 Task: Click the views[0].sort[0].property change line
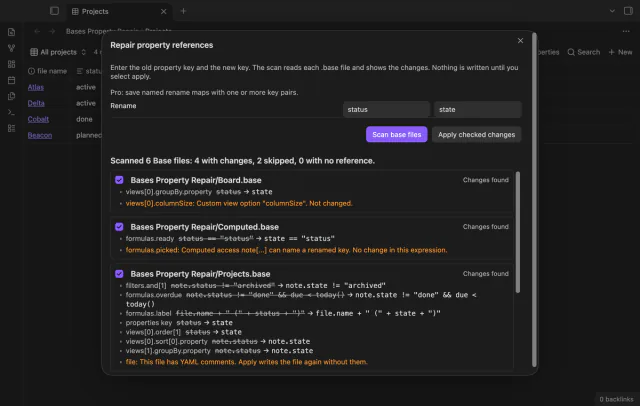(x=218, y=342)
